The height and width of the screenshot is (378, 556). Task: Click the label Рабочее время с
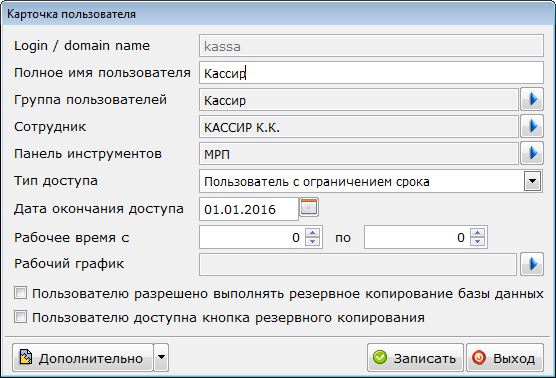72,237
